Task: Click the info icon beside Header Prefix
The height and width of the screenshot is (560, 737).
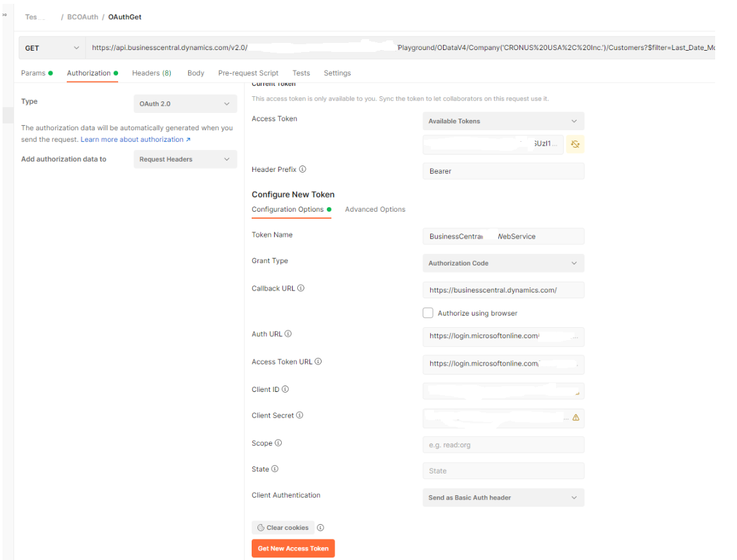Action: [x=303, y=169]
